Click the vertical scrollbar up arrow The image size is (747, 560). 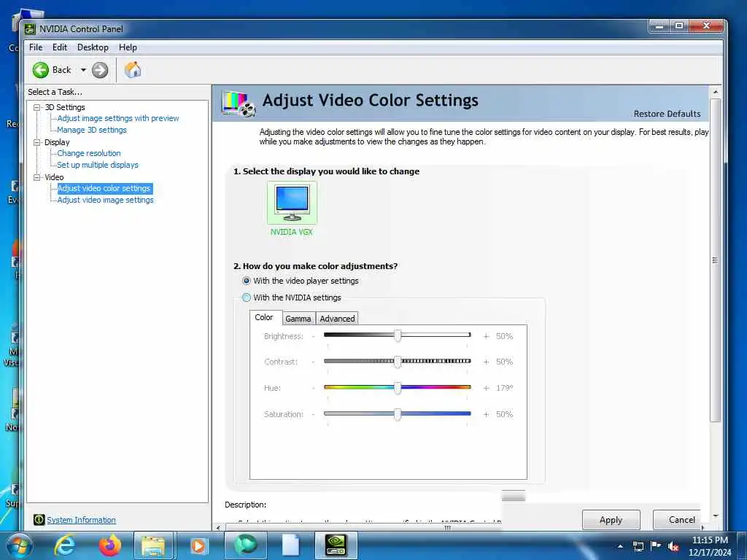[x=715, y=91]
